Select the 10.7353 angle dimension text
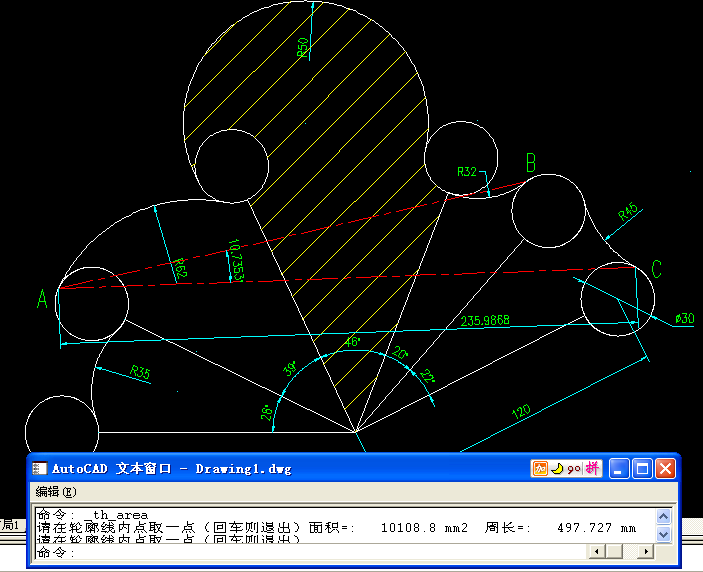The width and height of the screenshot is (703, 572). 235,260
